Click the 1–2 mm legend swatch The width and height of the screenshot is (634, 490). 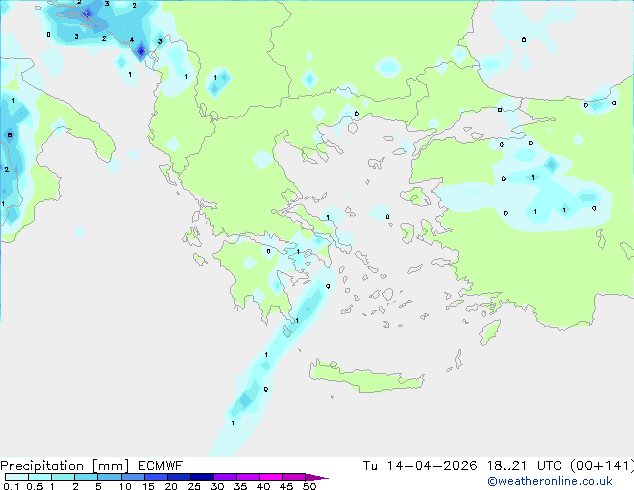[x=63, y=477]
